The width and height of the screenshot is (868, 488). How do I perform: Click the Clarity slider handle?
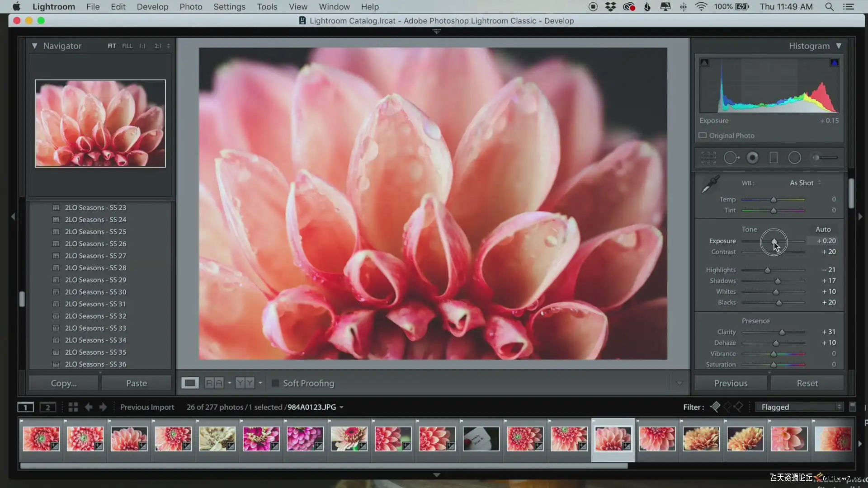coord(782,333)
